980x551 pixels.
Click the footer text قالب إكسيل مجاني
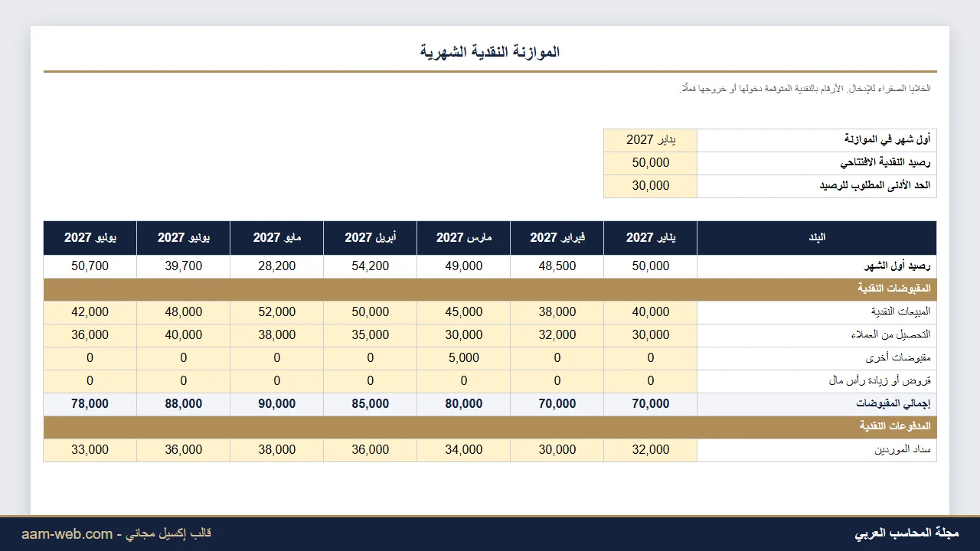pos(168,533)
